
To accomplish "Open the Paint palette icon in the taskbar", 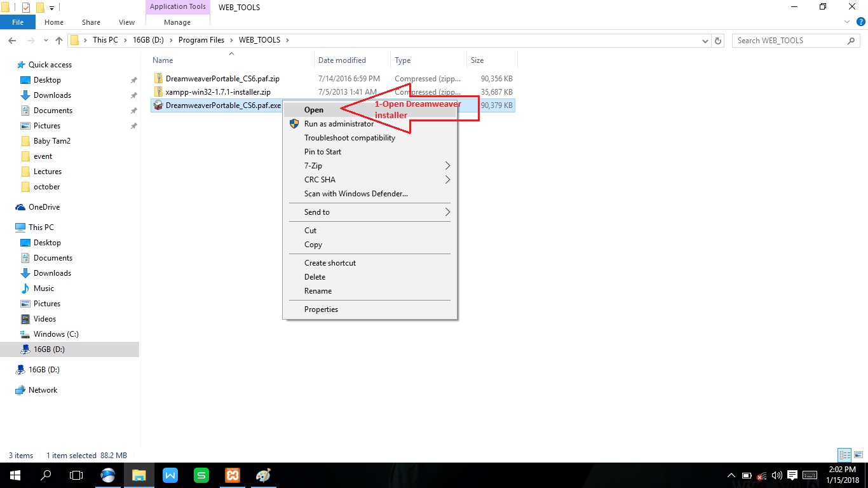I will 263,475.
